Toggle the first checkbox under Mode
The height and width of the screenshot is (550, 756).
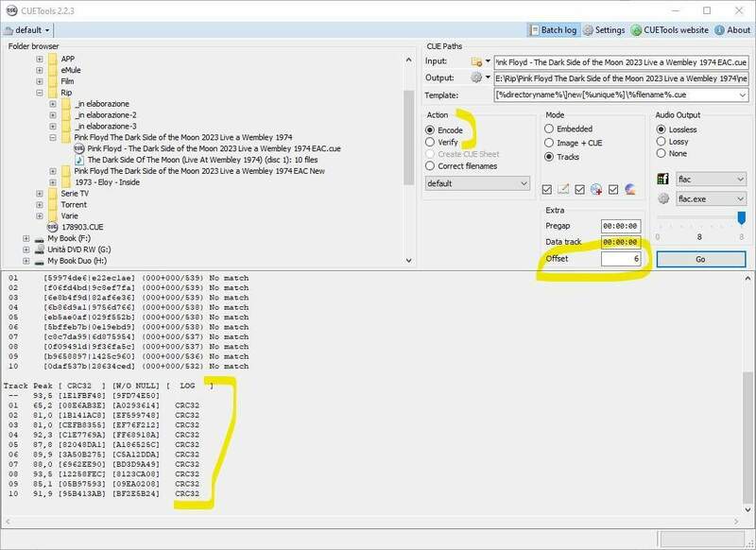(547, 189)
